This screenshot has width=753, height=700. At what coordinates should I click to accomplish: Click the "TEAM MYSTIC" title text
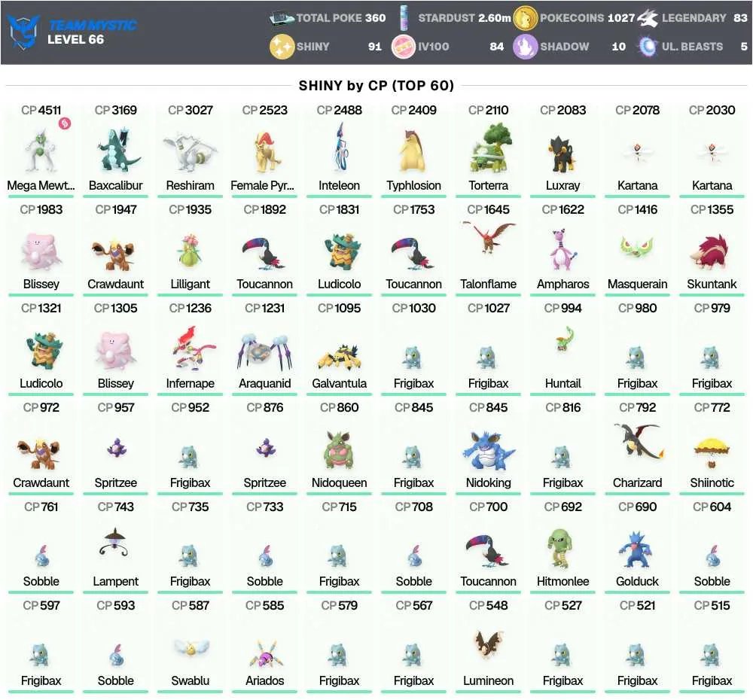[x=93, y=25]
